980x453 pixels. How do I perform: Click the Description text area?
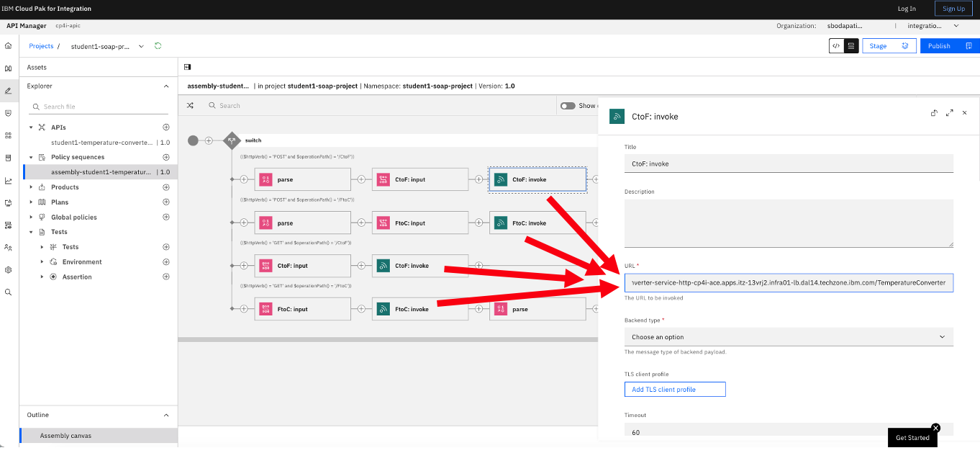[789, 223]
